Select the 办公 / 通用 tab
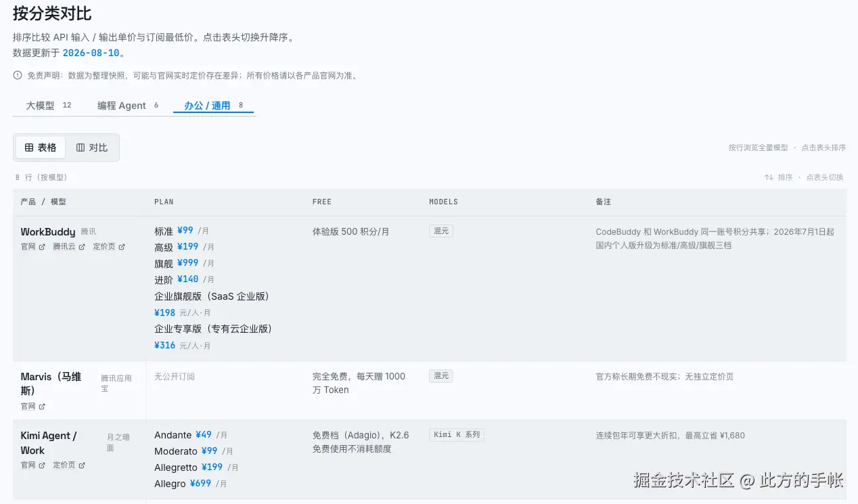Screen dimensions: 858x504 pos(214,106)
